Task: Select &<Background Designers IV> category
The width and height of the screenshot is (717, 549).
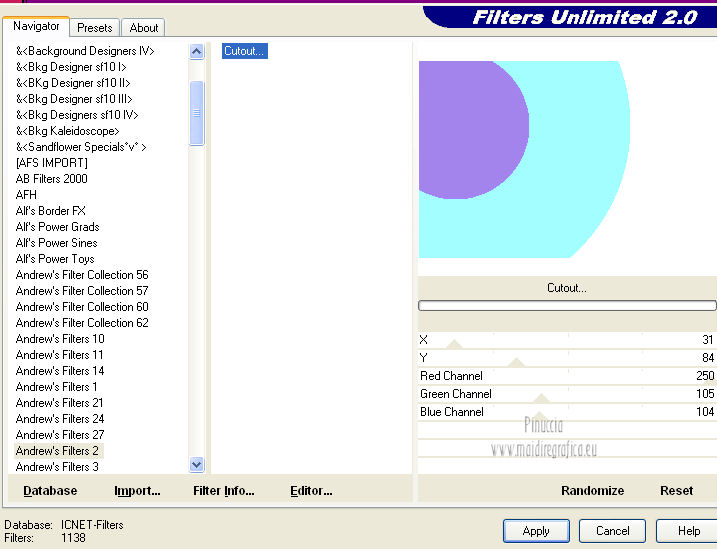Action: 85,51
